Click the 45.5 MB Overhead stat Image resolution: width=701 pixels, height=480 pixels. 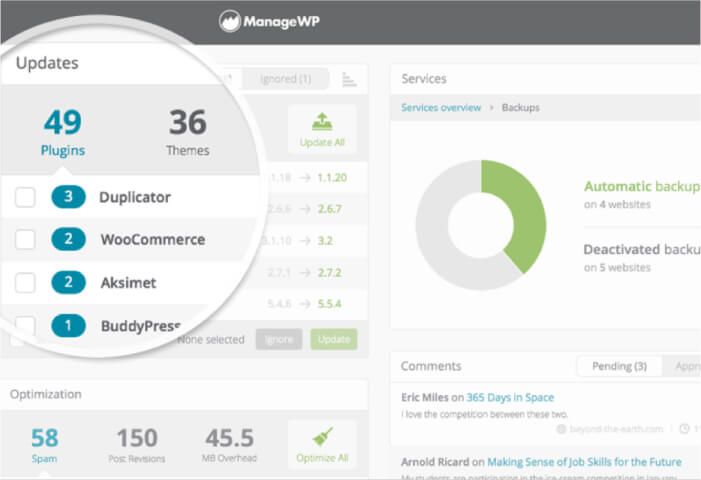(229, 445)
